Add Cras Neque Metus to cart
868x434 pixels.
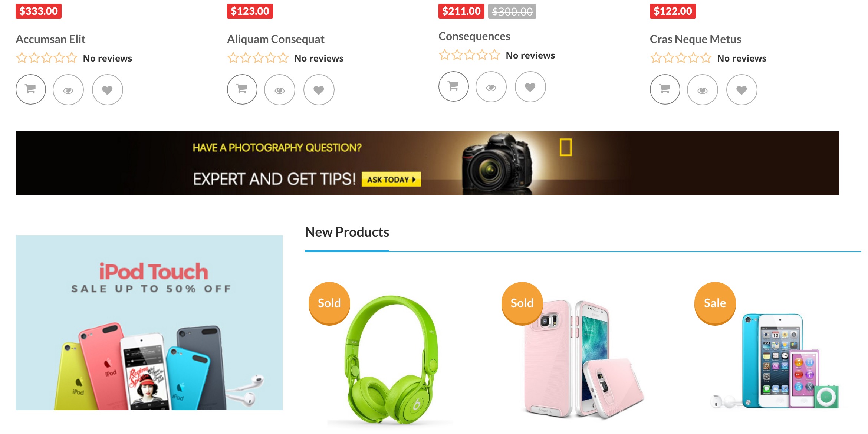665,89
